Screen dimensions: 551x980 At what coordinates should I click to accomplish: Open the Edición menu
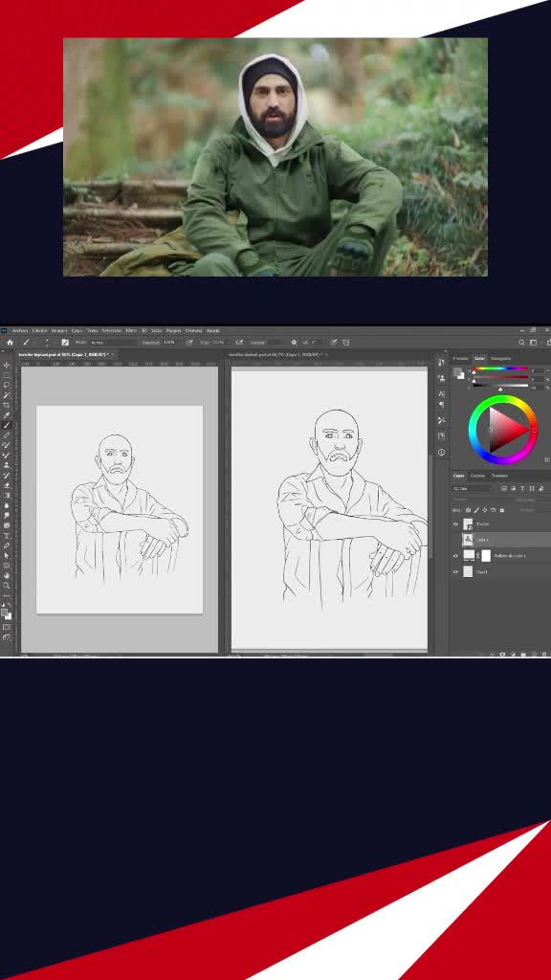39,330
